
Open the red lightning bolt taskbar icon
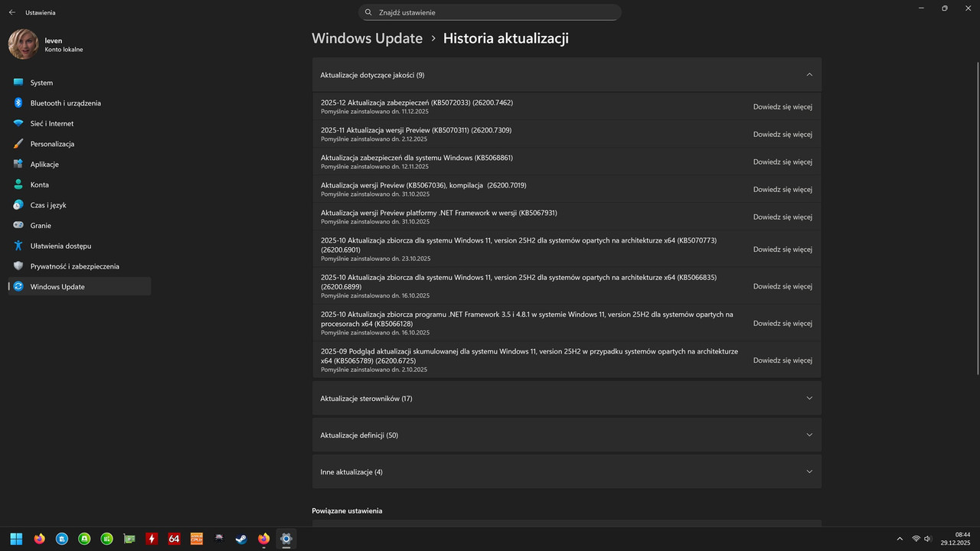(152, 539)
